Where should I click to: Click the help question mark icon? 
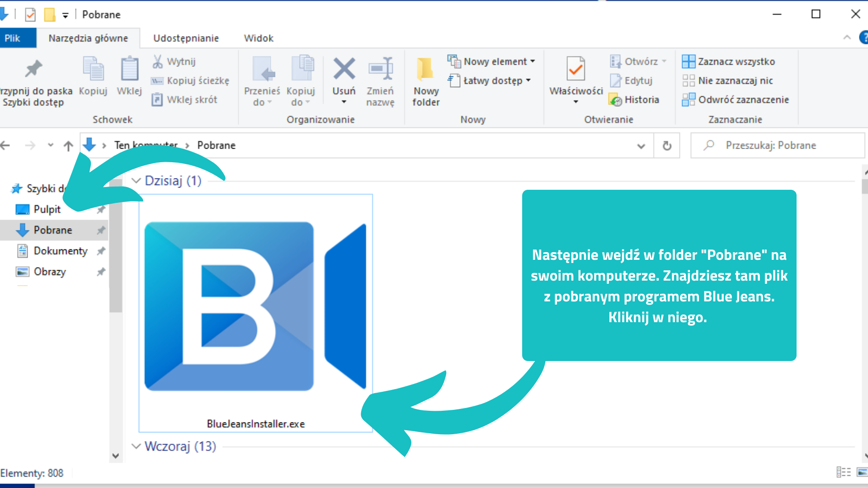864,38
